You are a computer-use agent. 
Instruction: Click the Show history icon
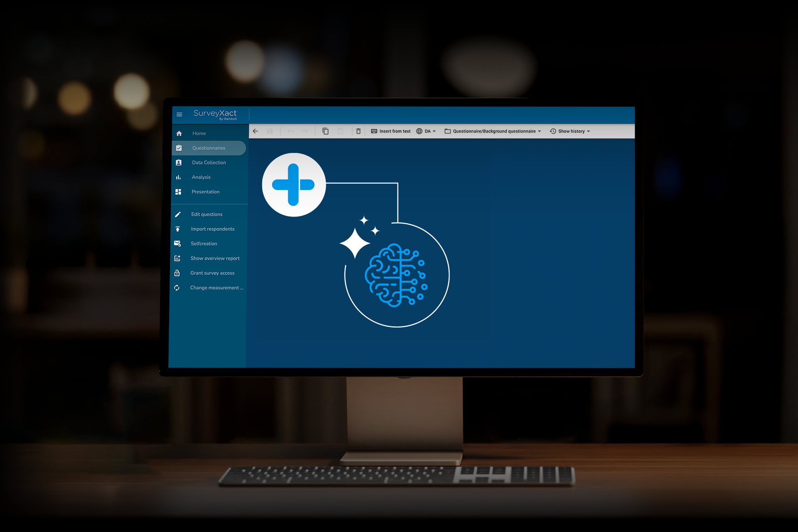pyautogui.click(x=552, y=131)
